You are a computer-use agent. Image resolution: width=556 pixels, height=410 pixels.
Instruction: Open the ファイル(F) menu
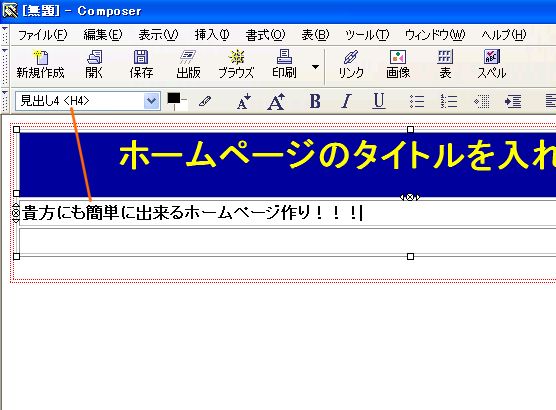click(42, 35)
